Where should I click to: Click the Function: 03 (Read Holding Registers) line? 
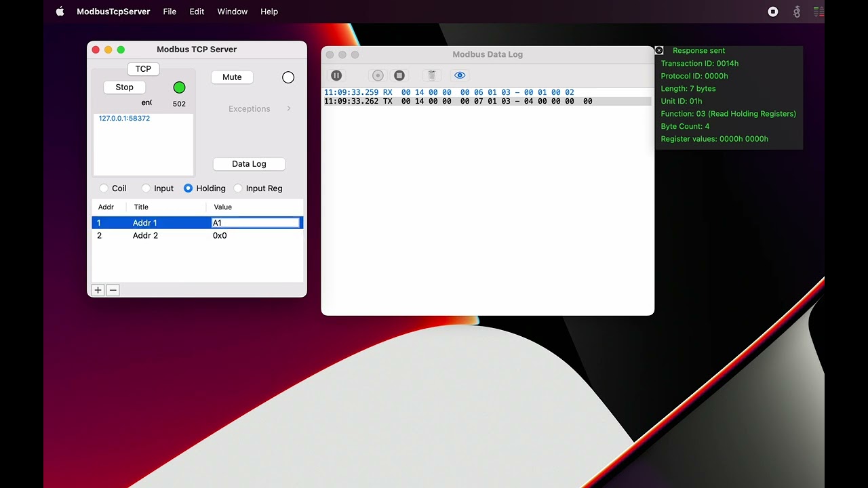click(x=728, y=114)
